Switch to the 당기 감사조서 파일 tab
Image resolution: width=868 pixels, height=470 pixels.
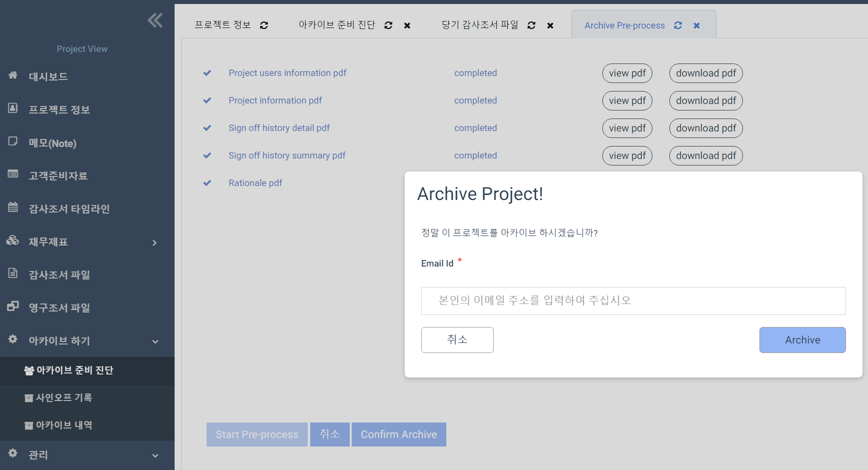tap(480, 24)
